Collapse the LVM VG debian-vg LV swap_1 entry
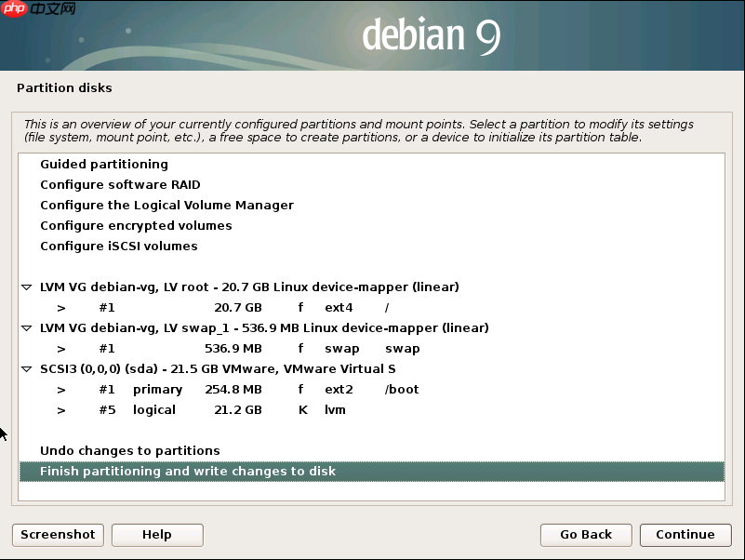 click(x=26, y=327)
